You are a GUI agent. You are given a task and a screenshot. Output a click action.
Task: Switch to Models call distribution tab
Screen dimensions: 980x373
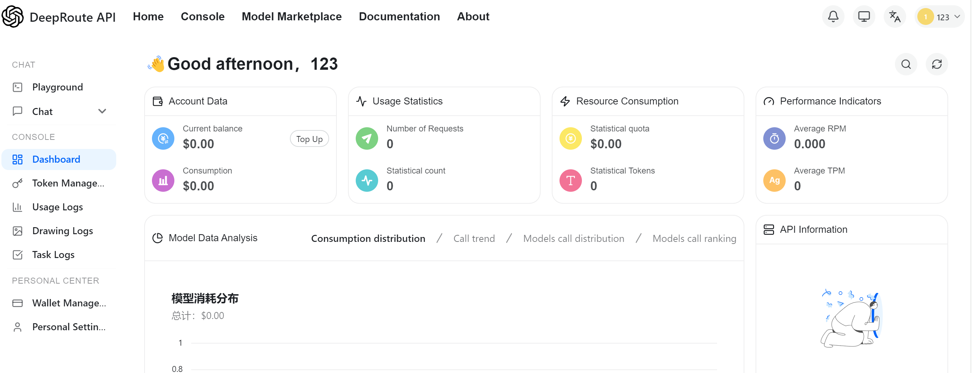coord(574,238)
